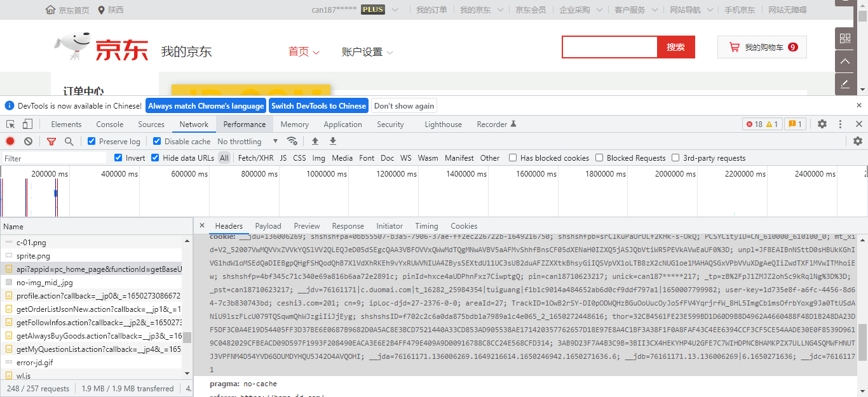Click the QR code sidebar icon

tap(844, 39)
